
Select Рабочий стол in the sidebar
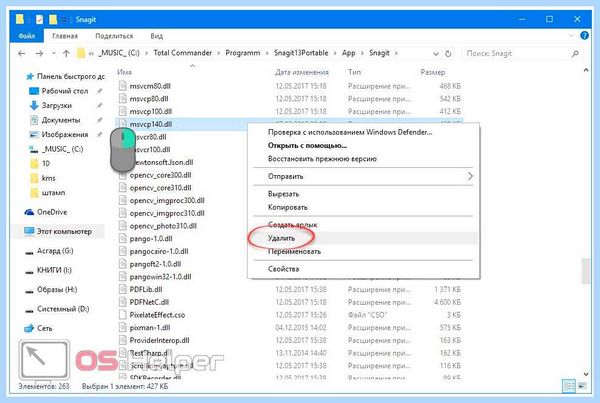pyautogui.click(x=65, y=91)
